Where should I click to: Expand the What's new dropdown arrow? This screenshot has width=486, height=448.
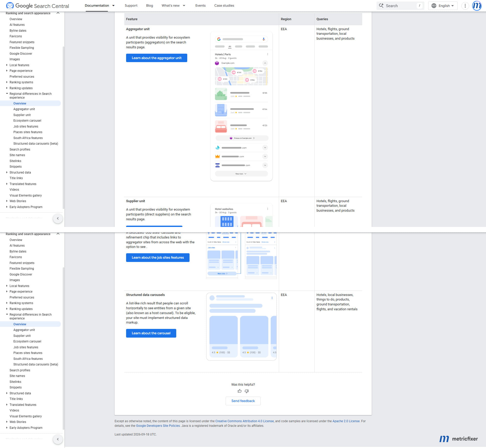[184, 6]
